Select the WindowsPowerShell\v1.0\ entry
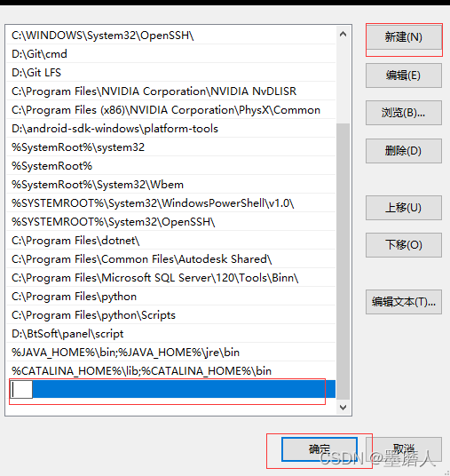The height and width of the screenshot is (476, 450). tap(170, 203)
